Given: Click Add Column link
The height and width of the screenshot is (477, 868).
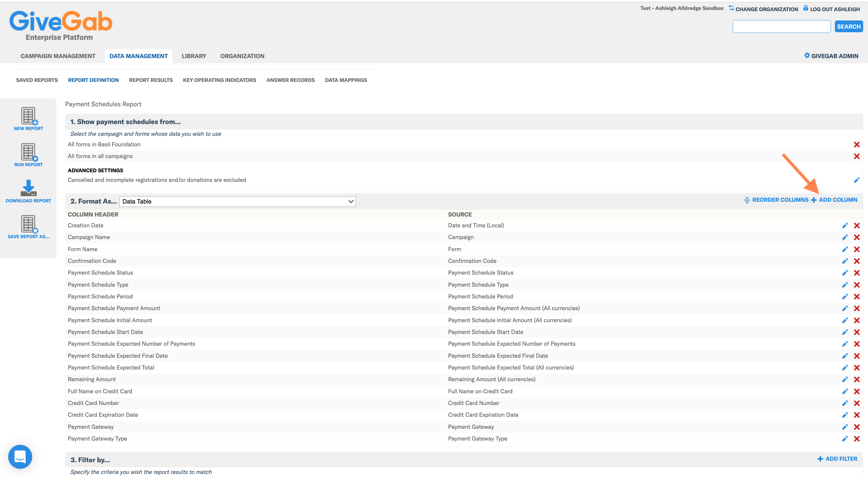Looking at the screenshot, I should click(834, 200).
